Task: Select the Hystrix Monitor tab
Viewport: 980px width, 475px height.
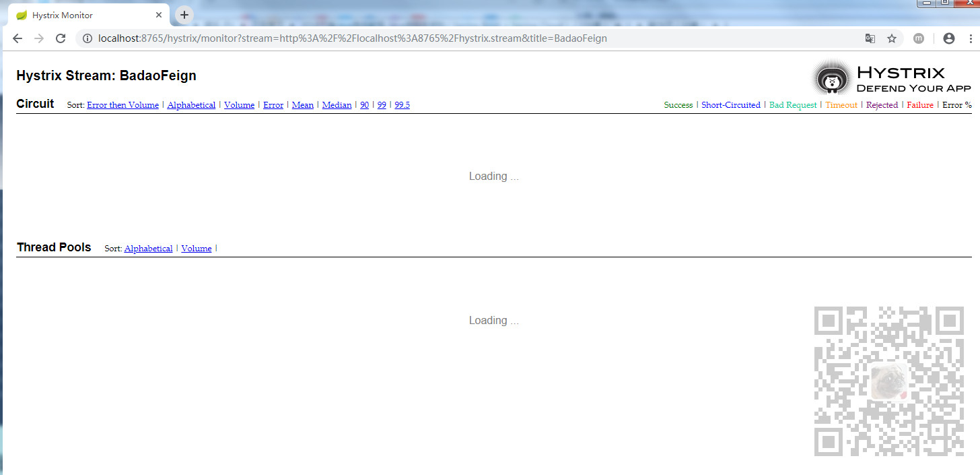Action: tap(87, 15)
